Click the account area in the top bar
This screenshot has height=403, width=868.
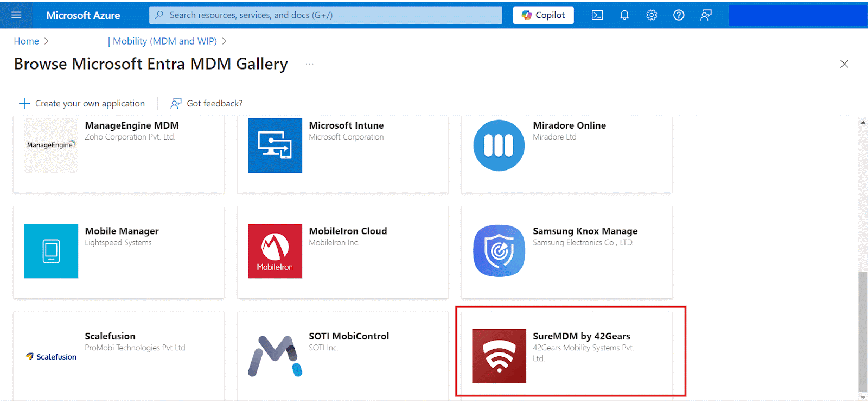[x=797, y=15]
